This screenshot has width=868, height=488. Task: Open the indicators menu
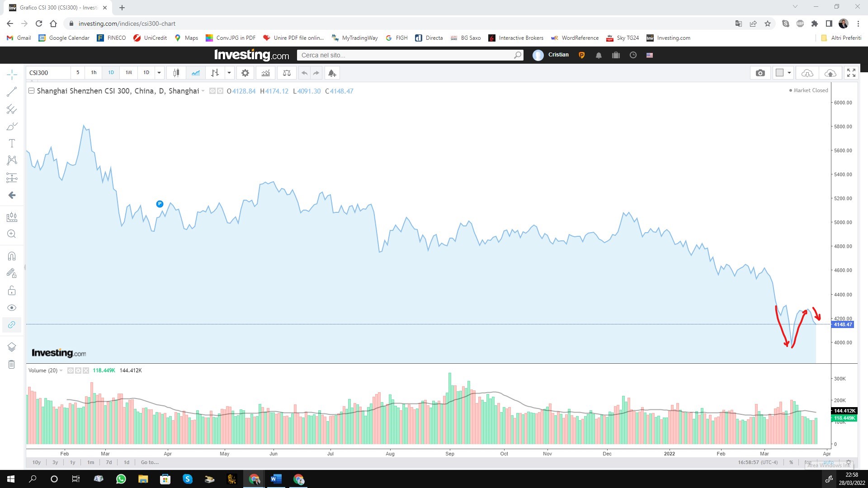tap(266, 73)
